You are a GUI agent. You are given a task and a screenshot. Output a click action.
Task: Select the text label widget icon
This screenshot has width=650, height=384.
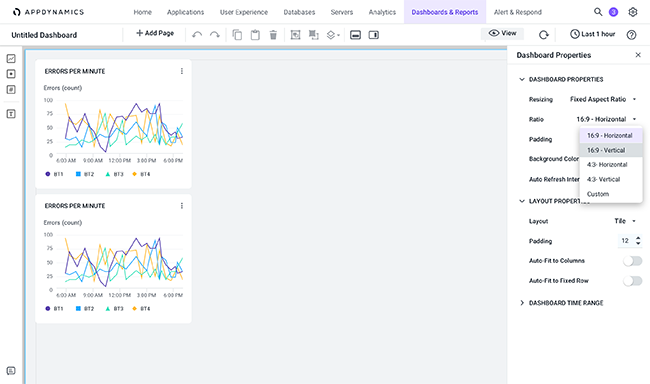click(11, 114)
